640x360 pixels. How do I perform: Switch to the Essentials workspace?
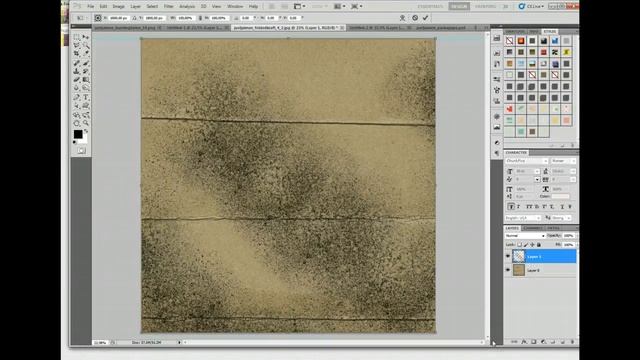430,7
